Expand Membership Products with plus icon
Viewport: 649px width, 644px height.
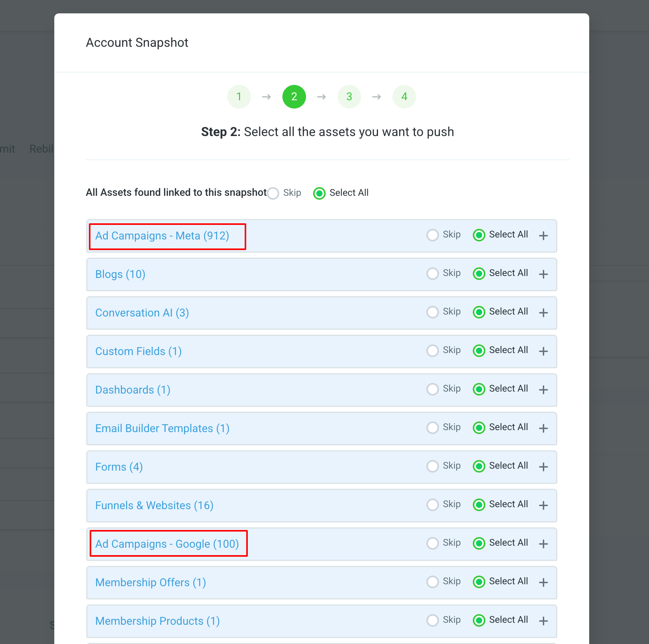[543, 621]
